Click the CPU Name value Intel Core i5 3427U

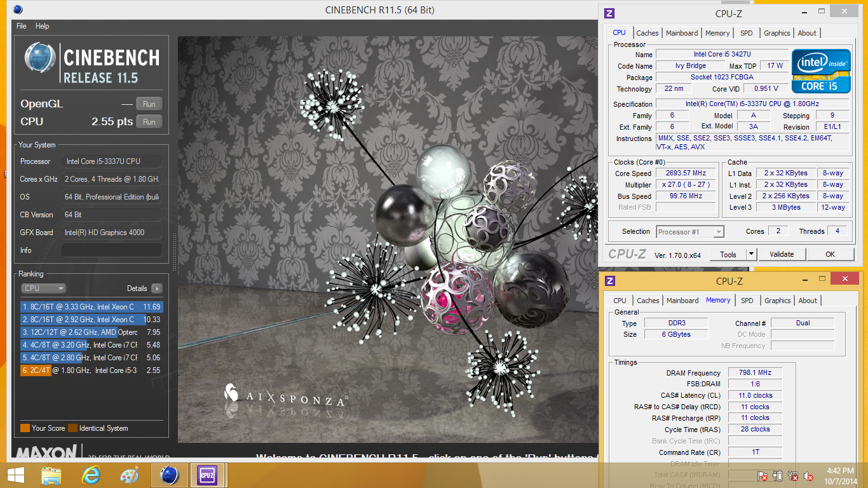(722, 55)
